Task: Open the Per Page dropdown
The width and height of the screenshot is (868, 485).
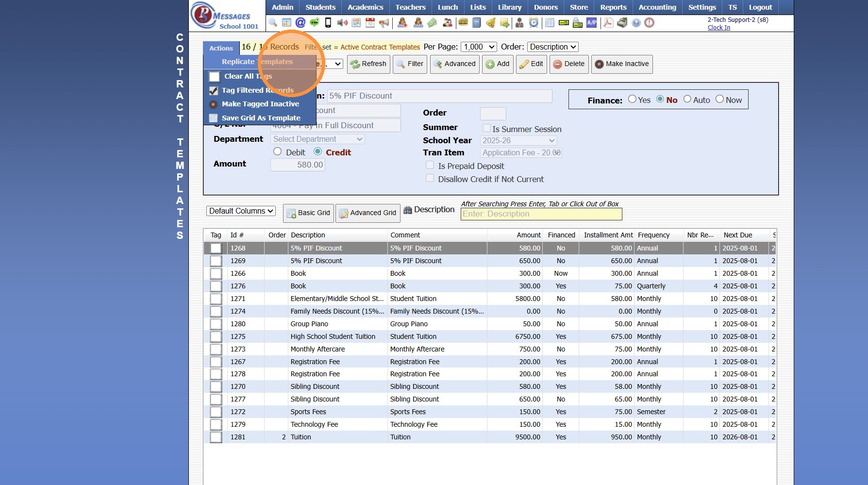Action: [x=478, y=47]
